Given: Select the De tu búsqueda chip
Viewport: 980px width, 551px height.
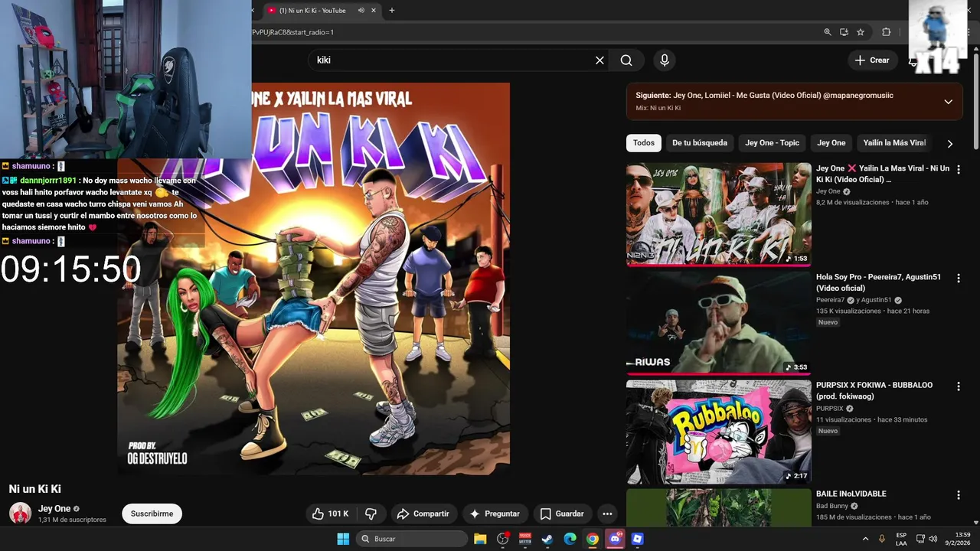Looking at the screenshot, I should tap(700, 143).
